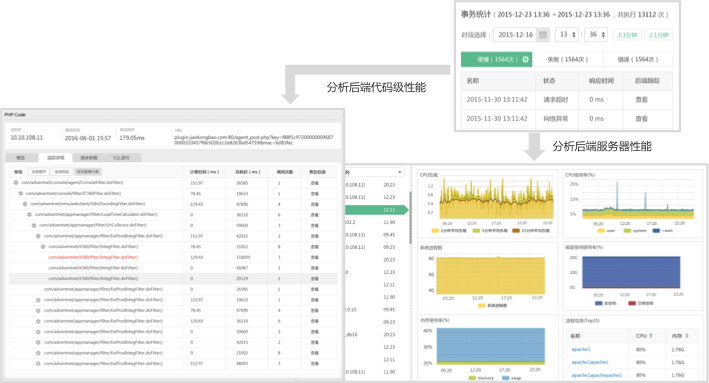Open the calendar icon beside 2015-12-16
This screenshot has width=709, height=383.
point(543,35)
